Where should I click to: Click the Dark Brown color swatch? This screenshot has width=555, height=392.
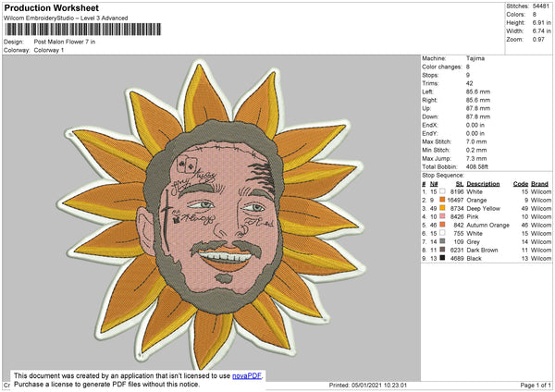point(442,250)
